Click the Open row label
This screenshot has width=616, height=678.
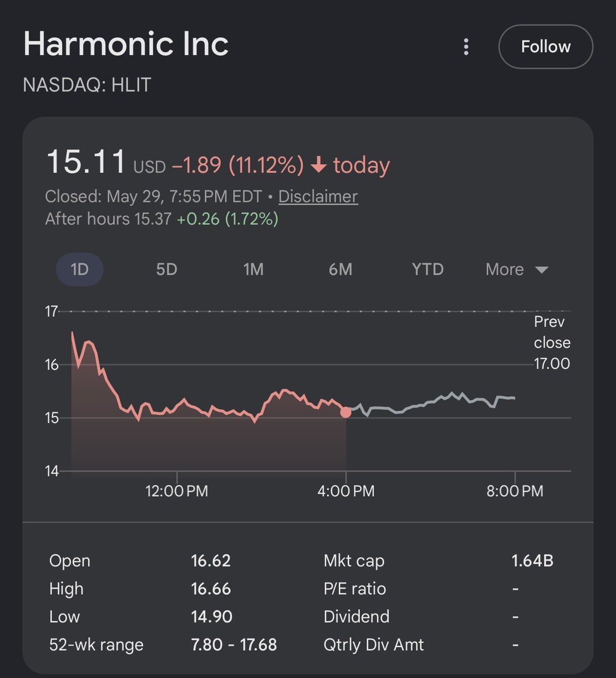click(x=69, y=560)
